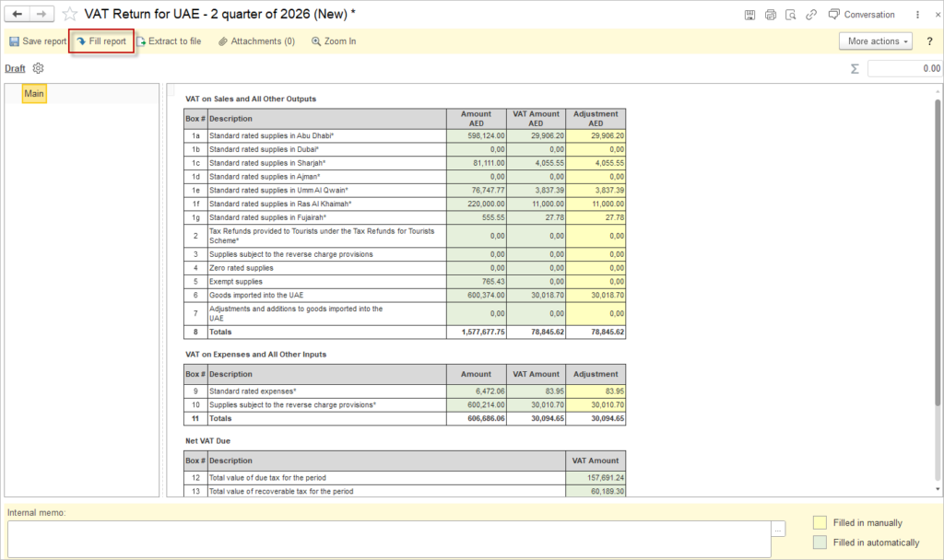Select the 1a Adjustment cell 29,906.20

596,136
